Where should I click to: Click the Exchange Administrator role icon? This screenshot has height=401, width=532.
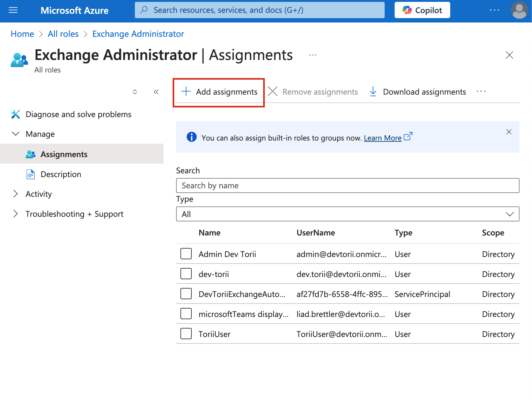[19, 60]
